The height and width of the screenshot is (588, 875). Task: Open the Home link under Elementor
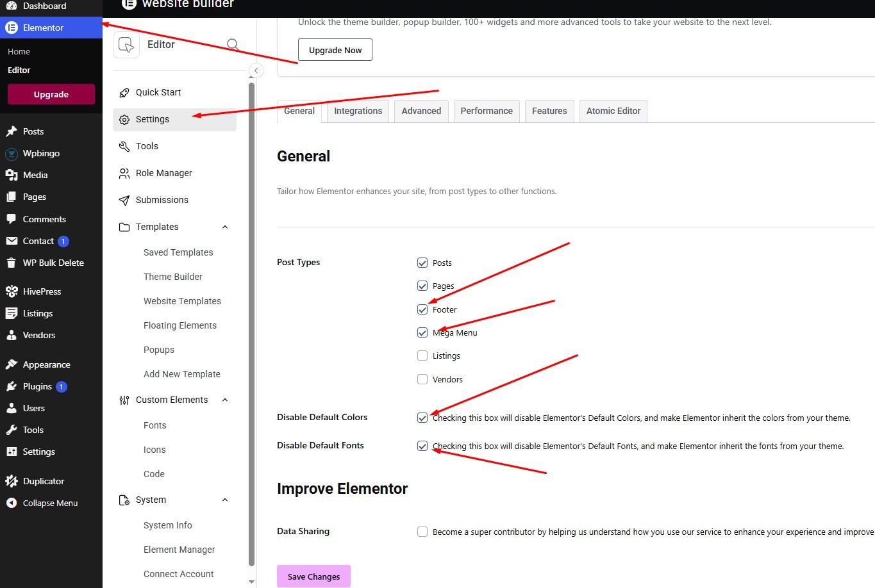19,51
